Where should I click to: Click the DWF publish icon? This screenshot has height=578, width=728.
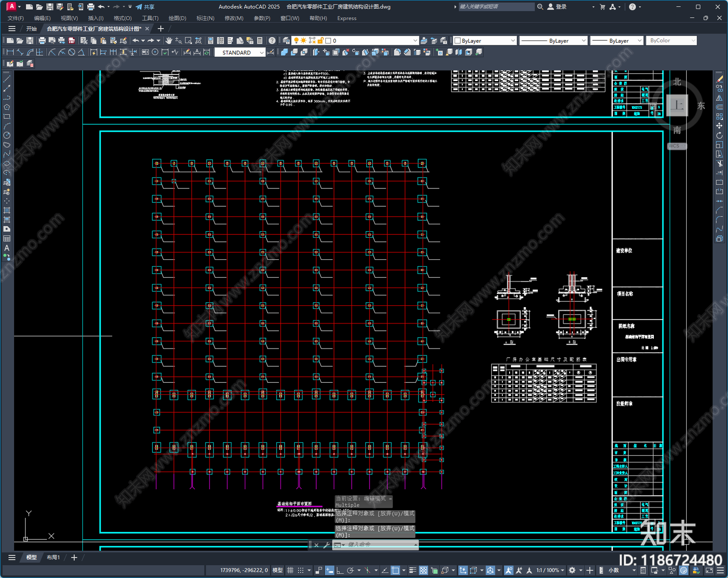click(71, 41)
